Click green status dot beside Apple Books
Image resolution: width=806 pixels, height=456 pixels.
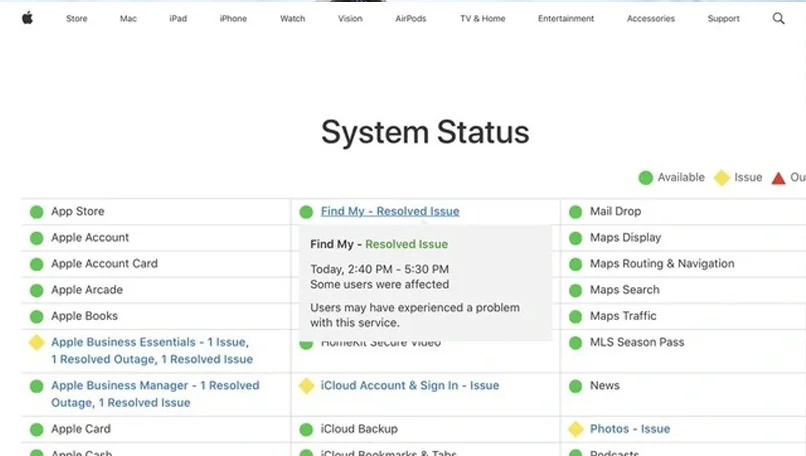36,317
